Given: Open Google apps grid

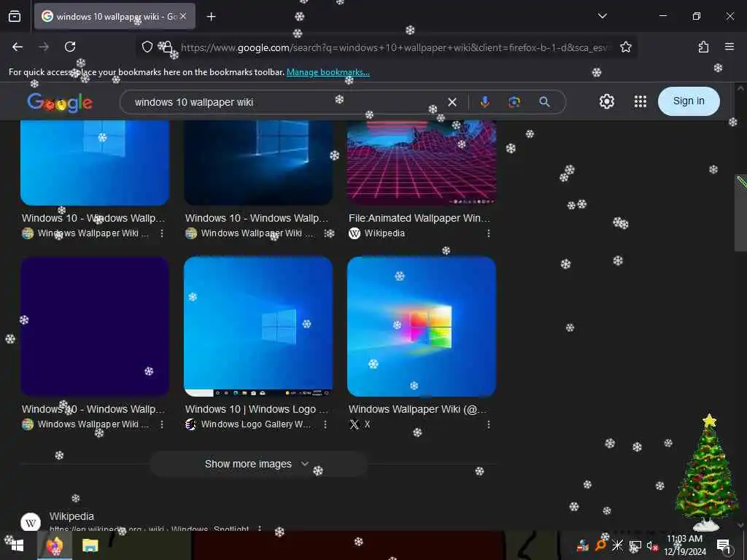Looking at the screenshot, I should (x=640, y=101).
